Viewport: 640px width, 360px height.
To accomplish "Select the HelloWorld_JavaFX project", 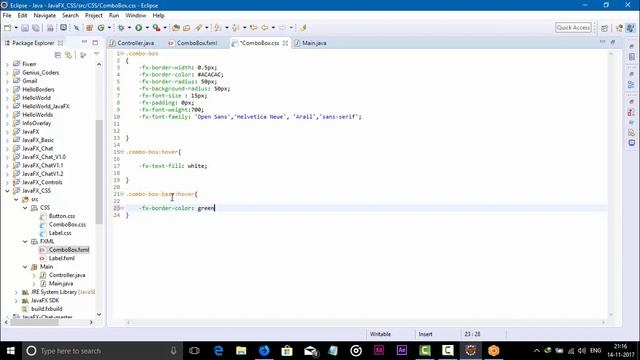I will tap(46, 106).
